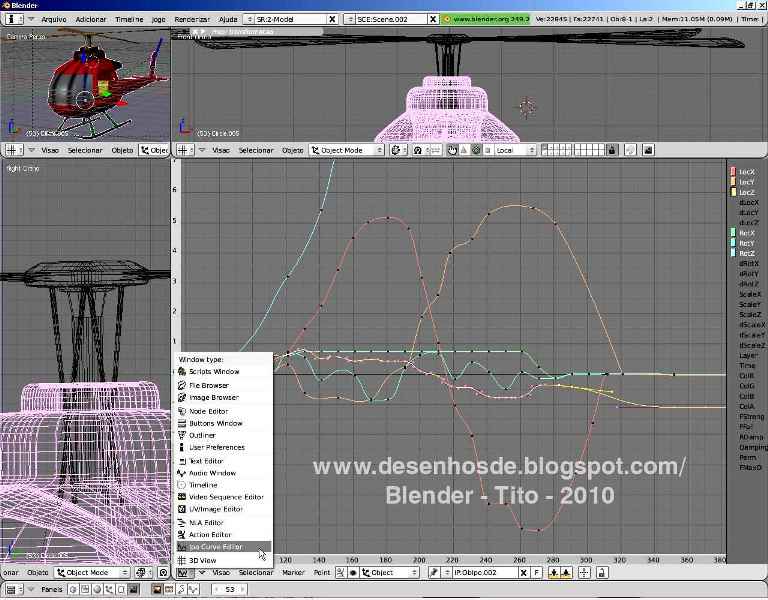Open window type button in Ipo editor header
The image size is (768, 600).
(185, 573)
